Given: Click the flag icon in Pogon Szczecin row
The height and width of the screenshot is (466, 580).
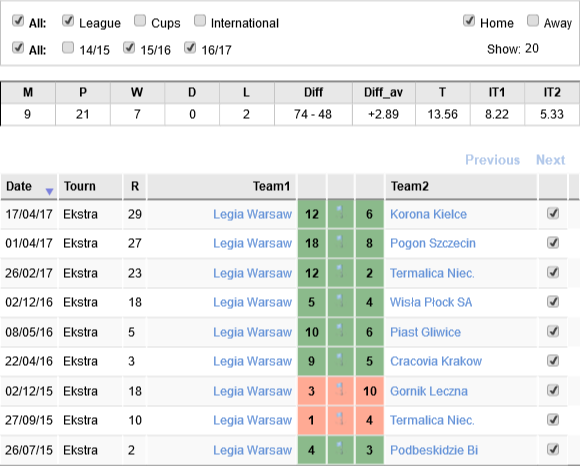Looking at the screenshot, I should click(x=340, y=243).
